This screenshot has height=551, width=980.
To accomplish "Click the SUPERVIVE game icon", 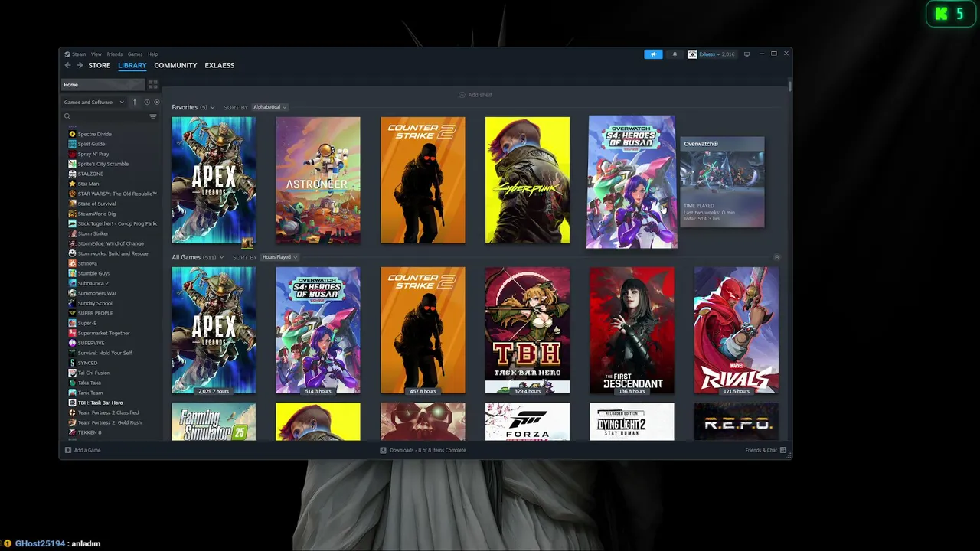I will [72, 343].
